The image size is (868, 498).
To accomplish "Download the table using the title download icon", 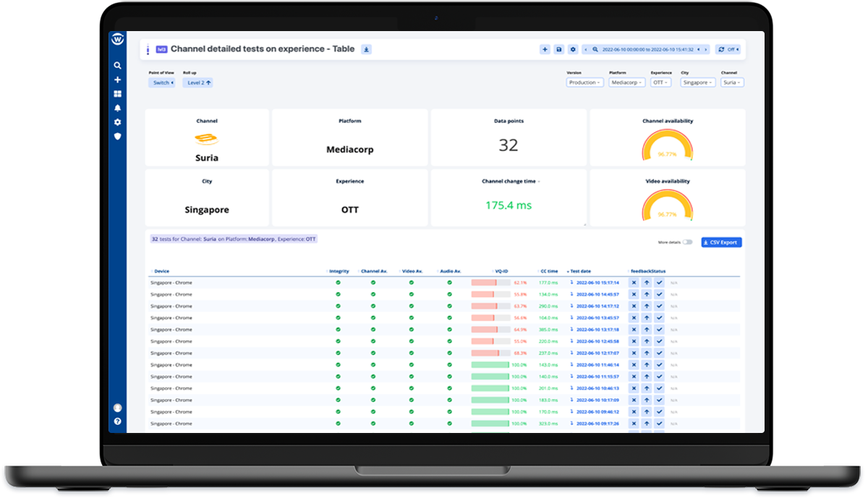I will coord(367,49).
